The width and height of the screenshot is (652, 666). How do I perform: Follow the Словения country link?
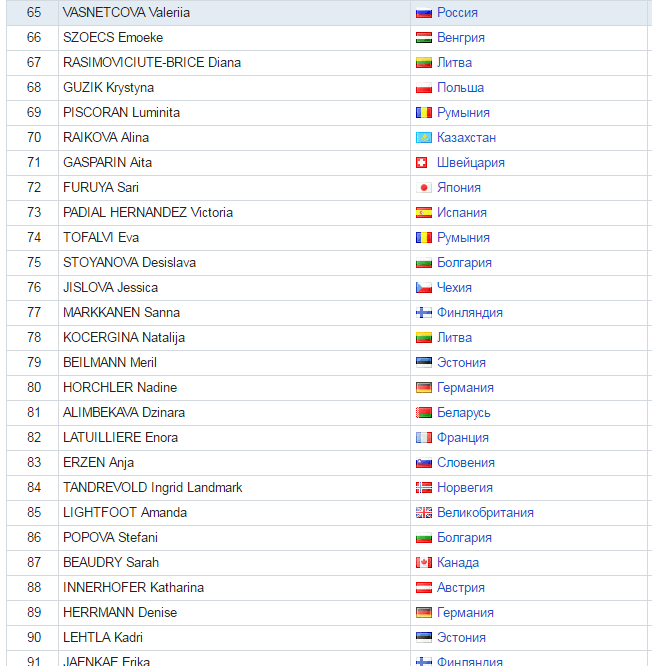[466, 463]
